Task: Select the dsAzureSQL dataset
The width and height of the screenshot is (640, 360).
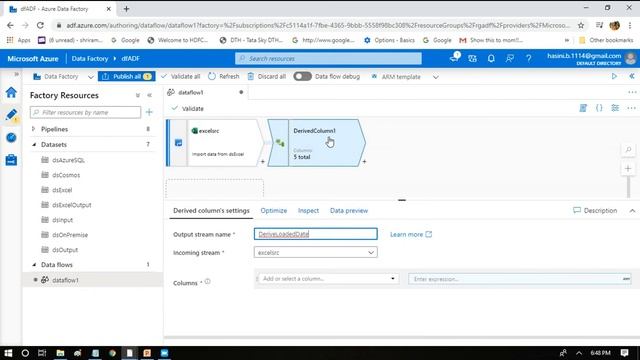Action: tap(68, 160)
